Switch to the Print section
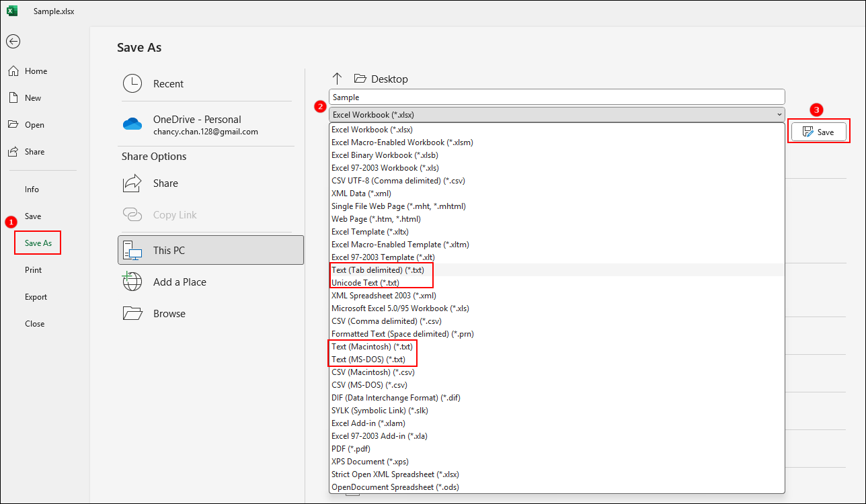Image resolution: width=866 pixels, height=504 pixels. (32, 269)
